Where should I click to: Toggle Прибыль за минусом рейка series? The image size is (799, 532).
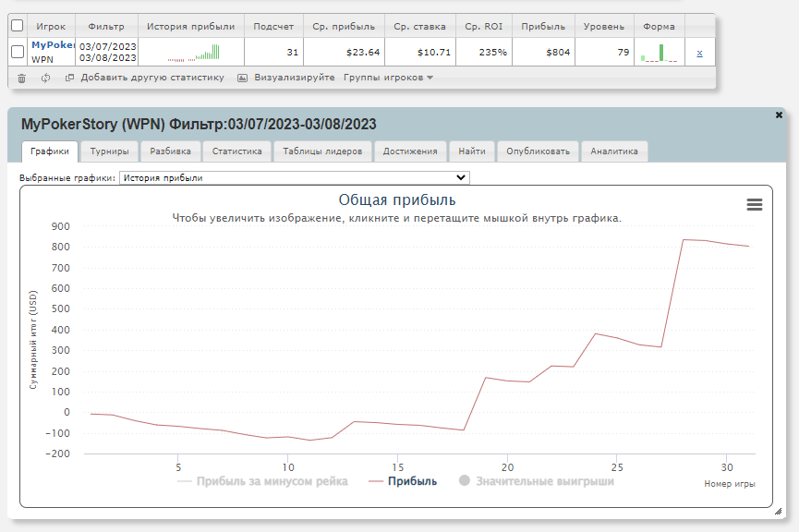click(262, 481)
